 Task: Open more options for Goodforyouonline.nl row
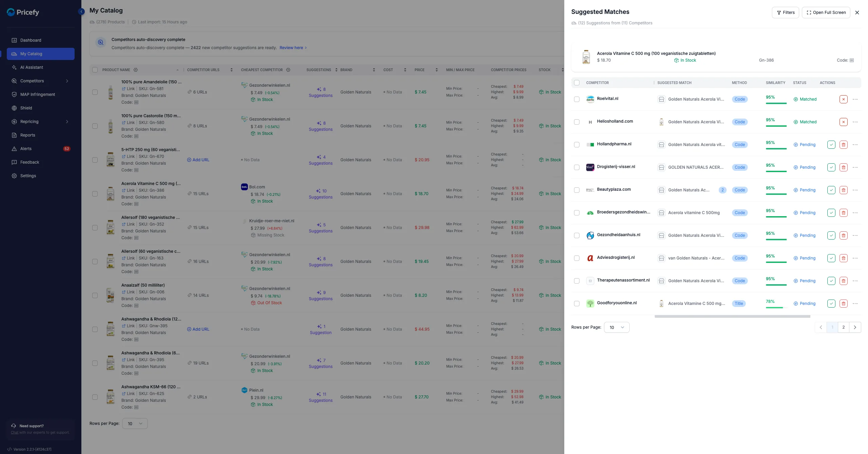[855, 304]
